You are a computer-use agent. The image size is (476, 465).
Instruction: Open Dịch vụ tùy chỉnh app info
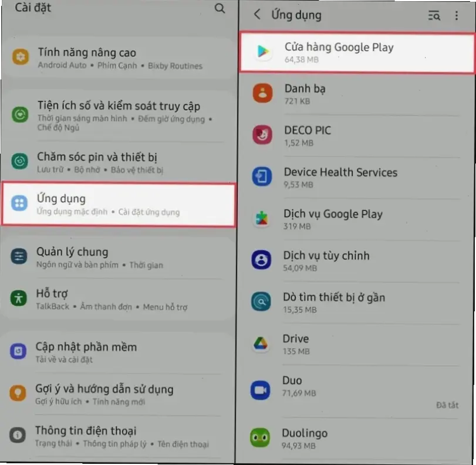(x=355, y=261)
